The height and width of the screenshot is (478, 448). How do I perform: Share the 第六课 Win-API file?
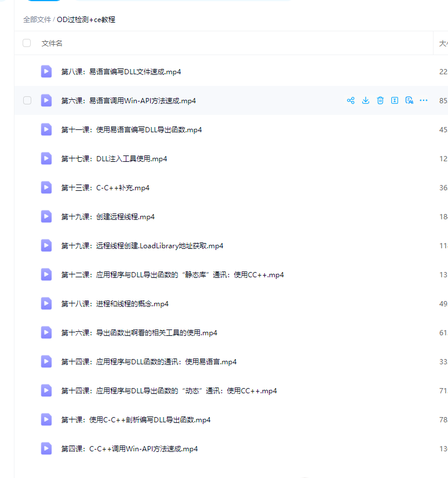click(x=351, y=100)
